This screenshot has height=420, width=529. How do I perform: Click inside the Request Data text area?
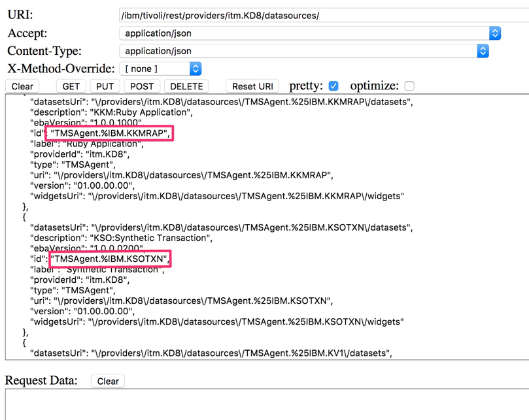(x=267, y=404)
